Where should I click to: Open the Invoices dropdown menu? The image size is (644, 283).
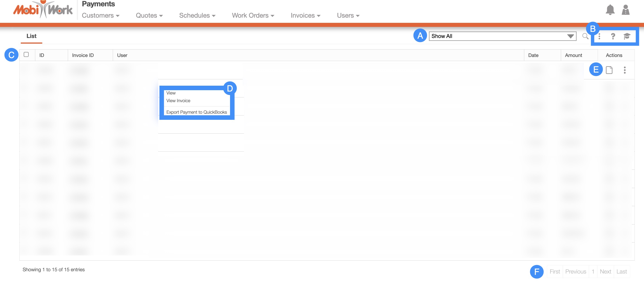coord(305,16)
